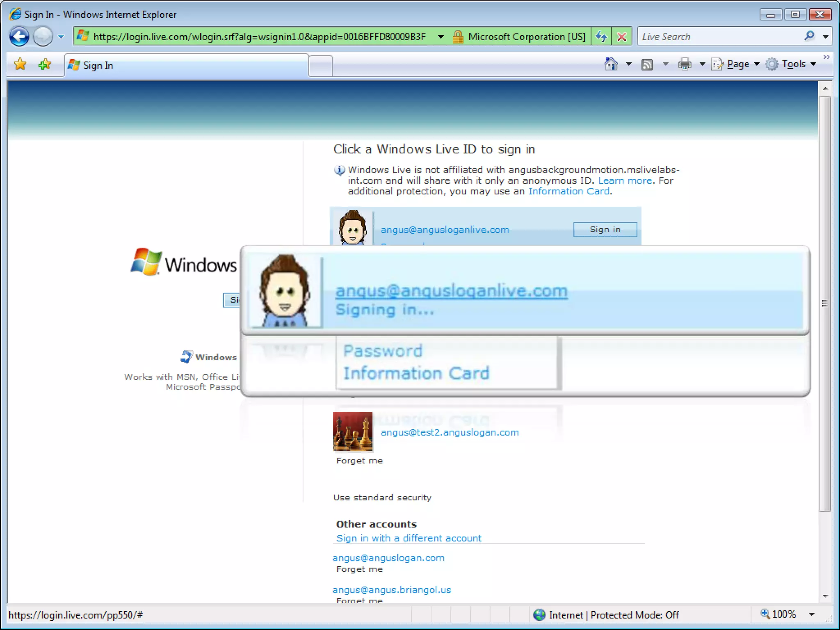
Task: Follow the Information Card link in the notice
Action: coord(568,191)
